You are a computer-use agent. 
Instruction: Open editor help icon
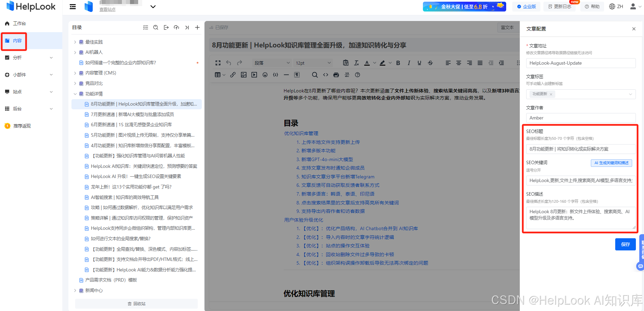tap(358, 75)
